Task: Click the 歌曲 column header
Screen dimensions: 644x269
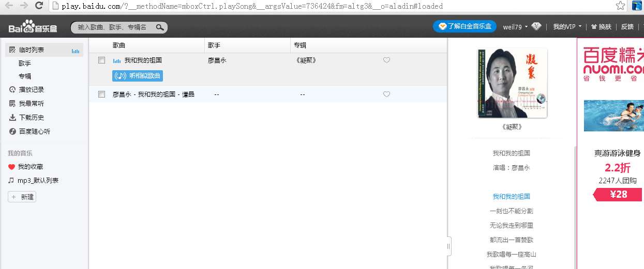Action: [119, 45]
